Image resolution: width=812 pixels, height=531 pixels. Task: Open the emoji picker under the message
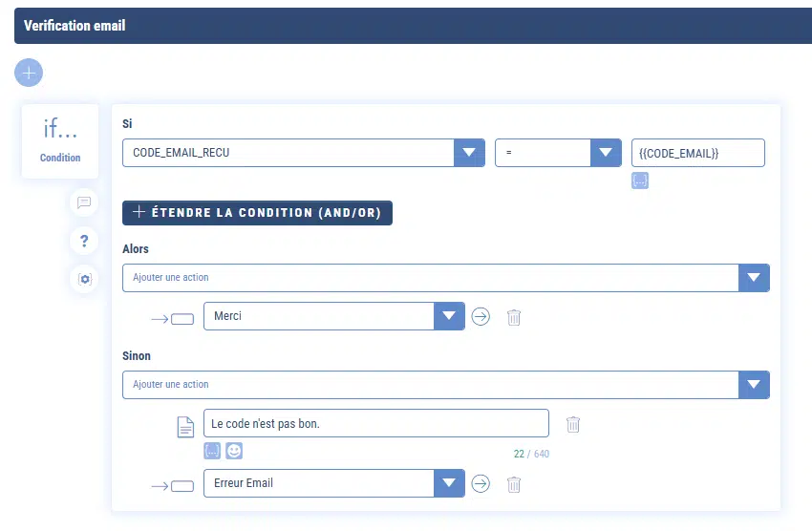pyautogui.click(x=234, y=451)
